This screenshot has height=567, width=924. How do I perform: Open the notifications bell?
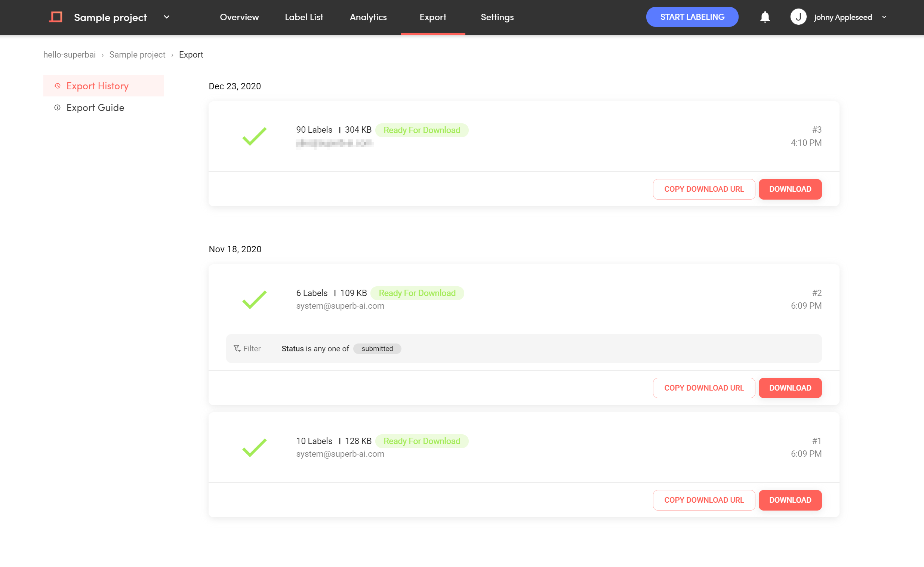pyautogui.click(x=765, y=17)
